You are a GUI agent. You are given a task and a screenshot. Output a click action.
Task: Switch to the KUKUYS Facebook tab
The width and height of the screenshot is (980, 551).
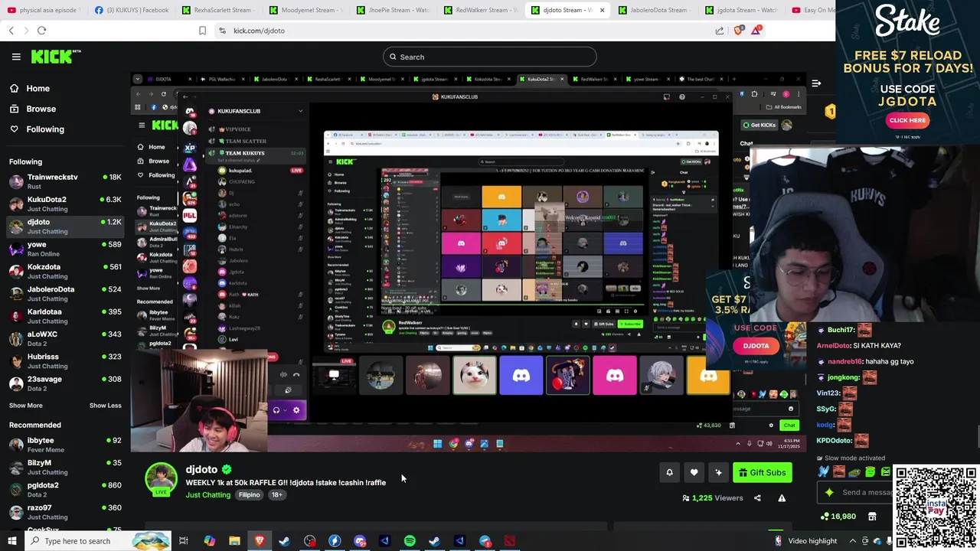pyautogui.click(x=132, y=10)
